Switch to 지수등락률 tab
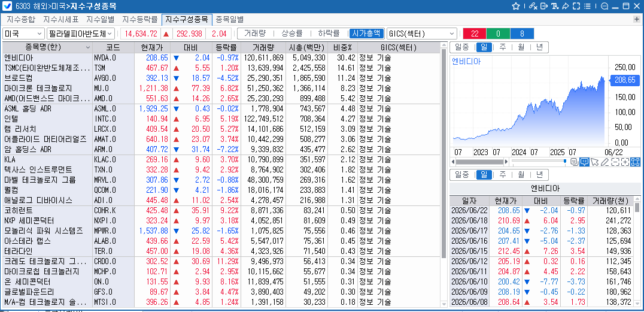The width and height of the screenshot is (644, 312). tap(140, 19)
